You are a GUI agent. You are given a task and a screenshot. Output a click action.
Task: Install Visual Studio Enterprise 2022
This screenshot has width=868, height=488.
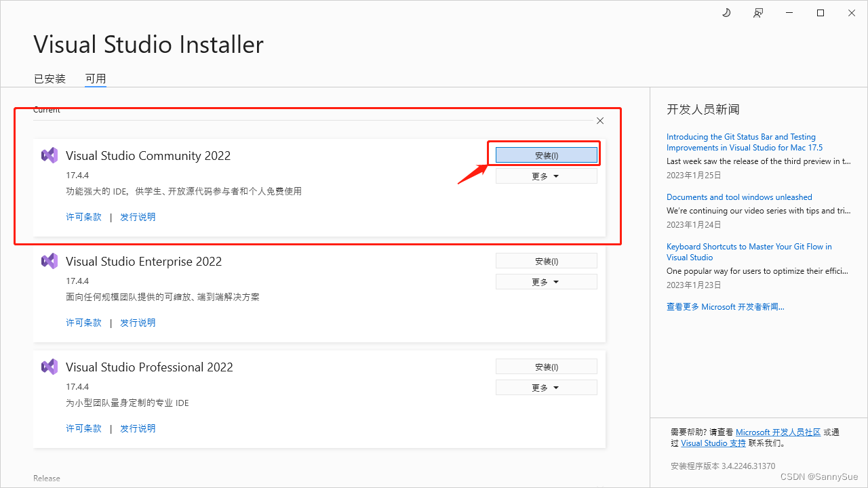(x=547, y=261)
